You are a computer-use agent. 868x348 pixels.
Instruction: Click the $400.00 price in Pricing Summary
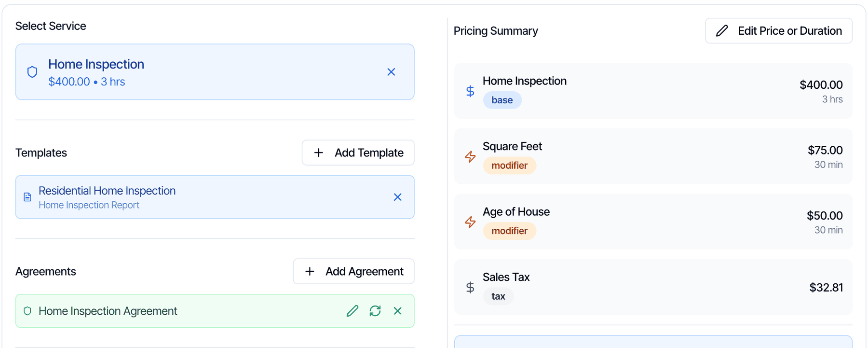pyautogui.click(x=821, y=85)
